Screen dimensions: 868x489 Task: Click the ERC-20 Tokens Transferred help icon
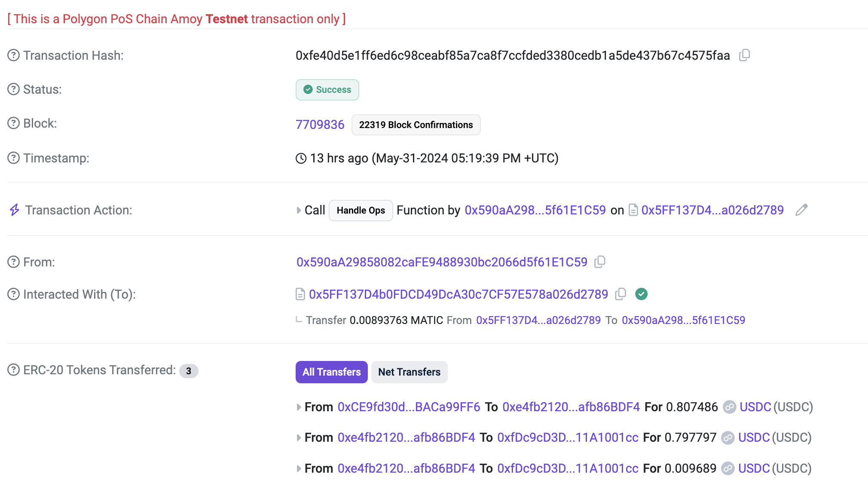14,370
